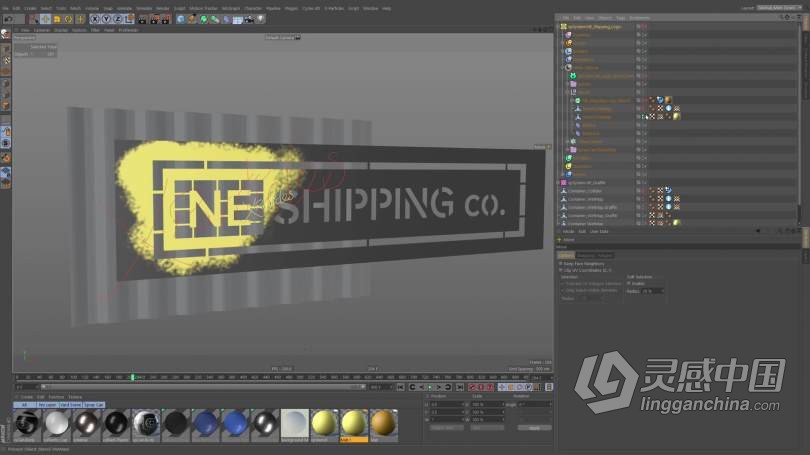
Task: Open the Object Manager Tags menu
Action: (x=620, y=18)
